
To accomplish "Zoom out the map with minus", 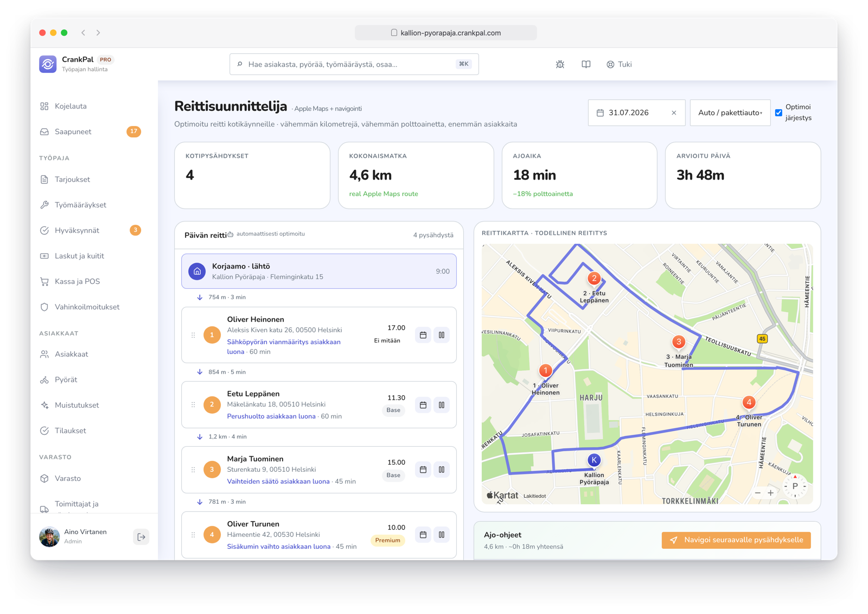I will [x=758, y=493].
